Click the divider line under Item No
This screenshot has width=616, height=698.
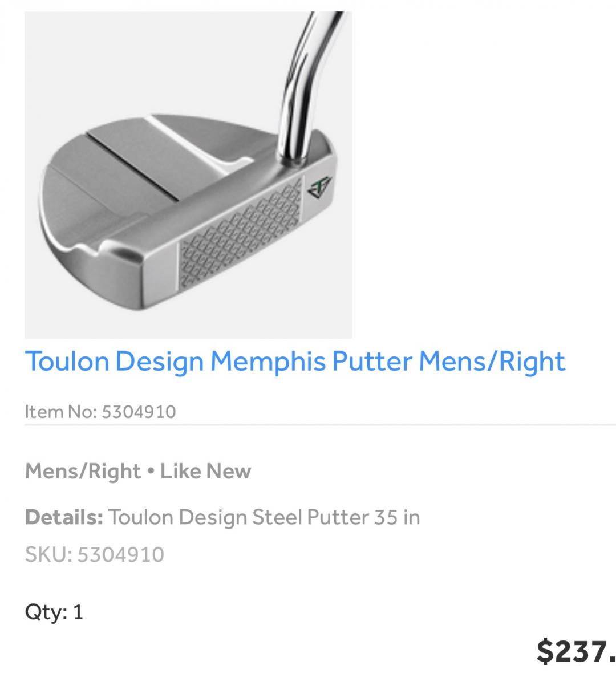pos(319,424)
